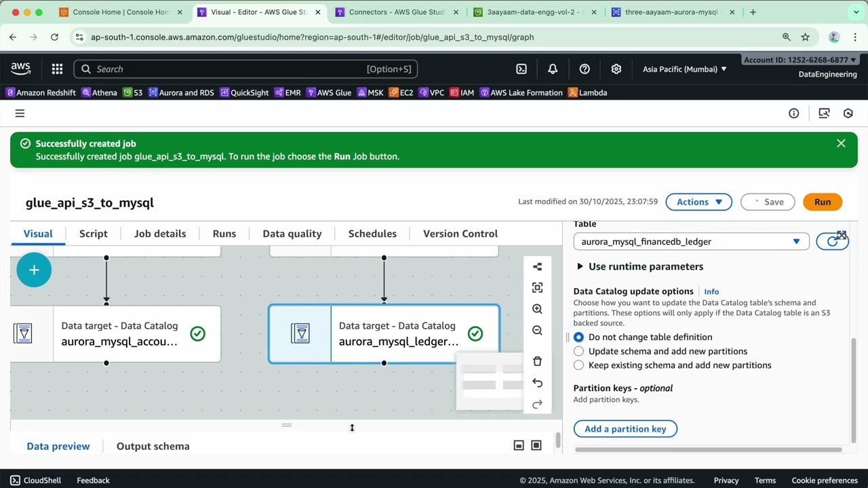This screenshot has height=488, width=868.
Task: Zoom in on the canvas
Action: tap(537, 309)
